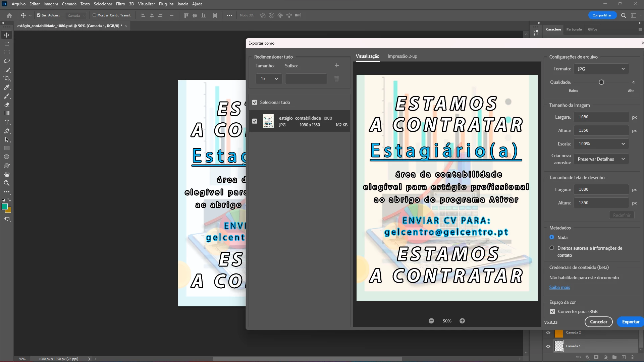Viewport: 644px width, 362px height.
Task: Expand the Escala 100% dropdown
Action: [x=601, y=144]
